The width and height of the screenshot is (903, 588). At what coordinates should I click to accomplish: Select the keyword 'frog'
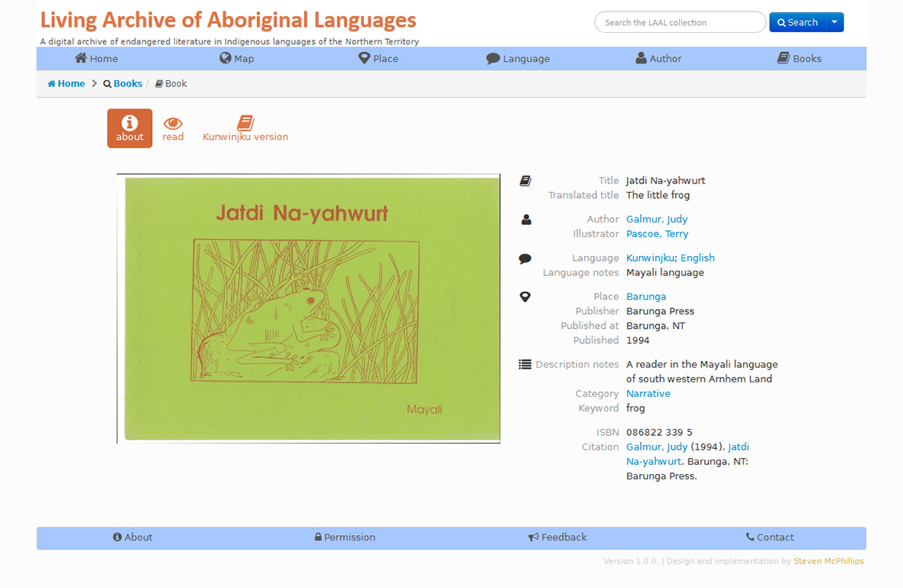[x=635, y=408]
